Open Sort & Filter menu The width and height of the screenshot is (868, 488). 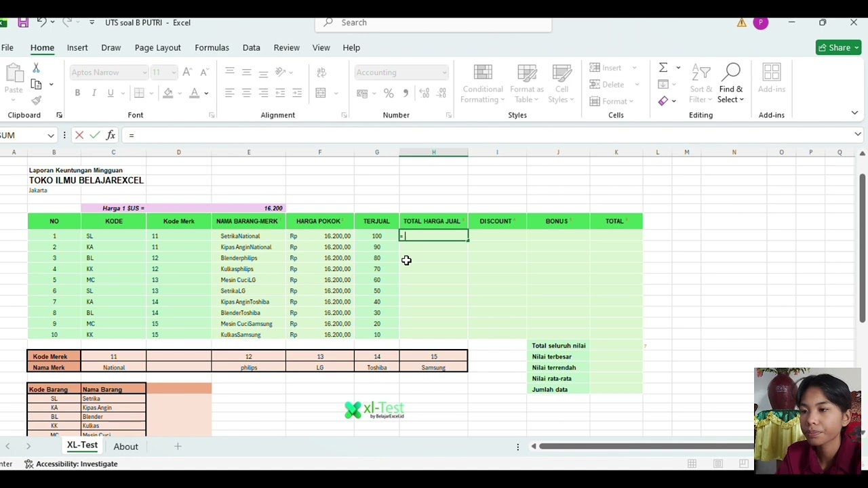(x=701, y=84)
